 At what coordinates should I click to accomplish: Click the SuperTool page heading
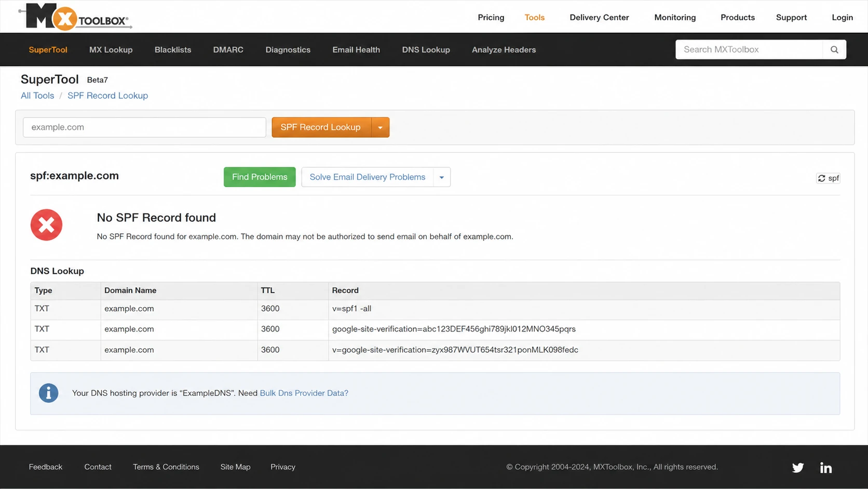50,80
